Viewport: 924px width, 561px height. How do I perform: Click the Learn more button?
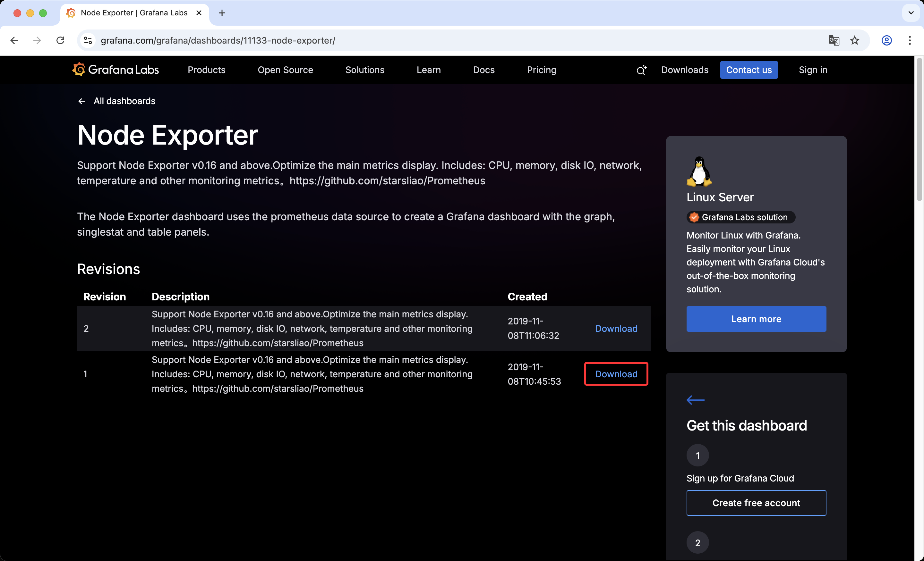coord(756,319)
